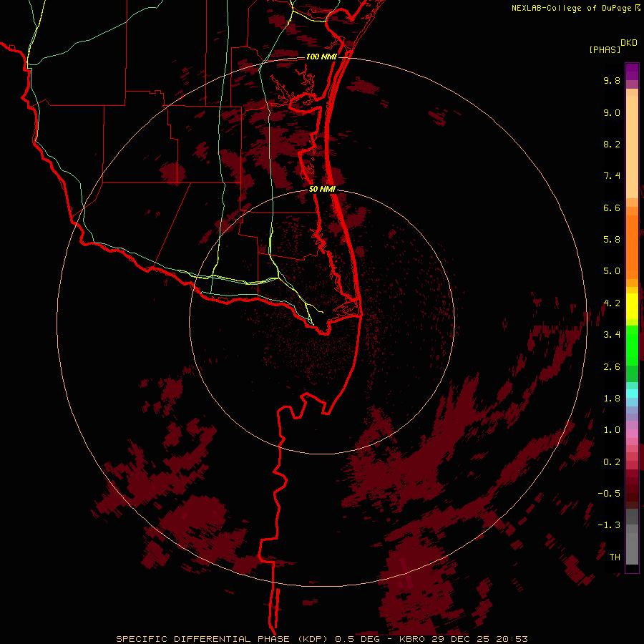Click the 6.6 value on the color scale
The width and height of the screenshot is (644, 644).
(612, 208)
